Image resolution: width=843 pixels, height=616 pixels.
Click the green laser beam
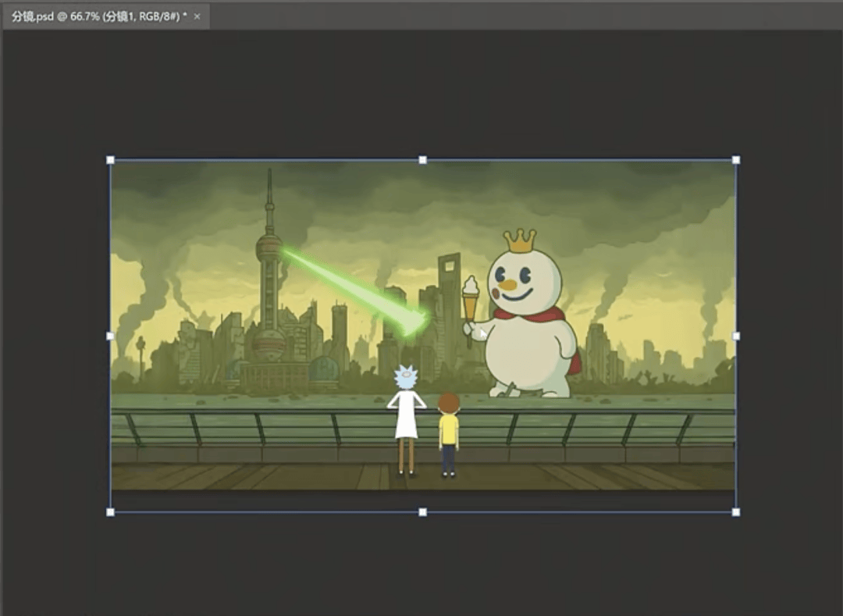(x=351, y=288)
